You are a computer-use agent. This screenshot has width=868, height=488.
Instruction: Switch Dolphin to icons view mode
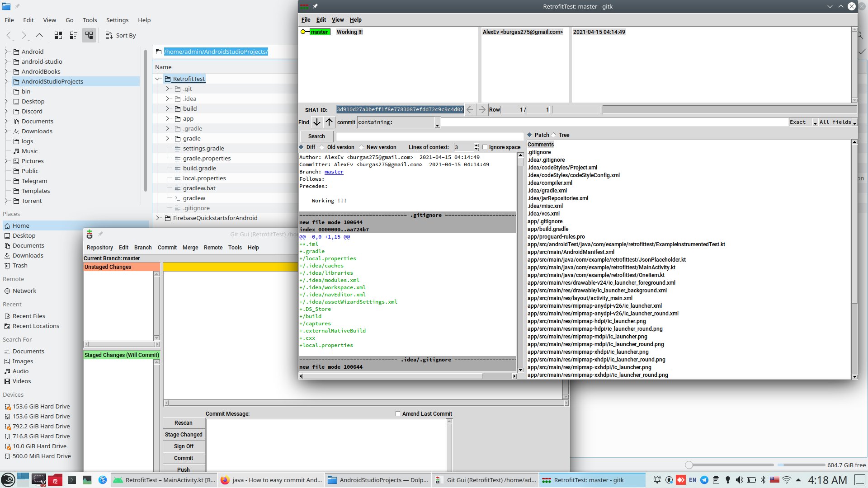point(58,35)
